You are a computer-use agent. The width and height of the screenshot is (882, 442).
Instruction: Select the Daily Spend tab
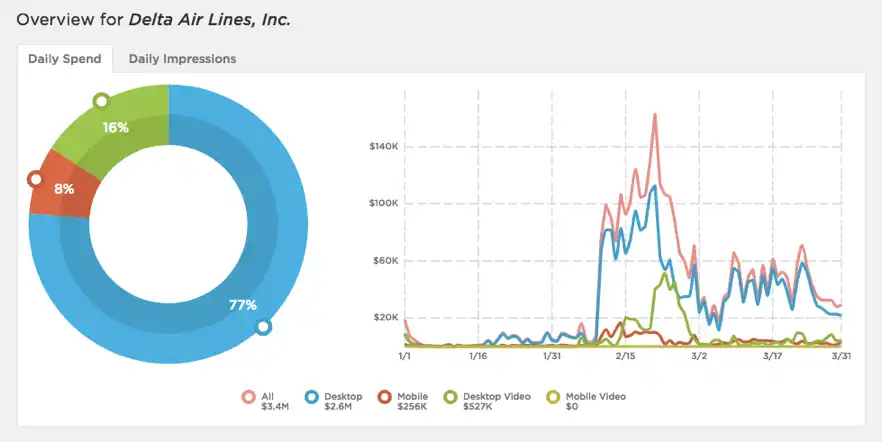[65, 59]
